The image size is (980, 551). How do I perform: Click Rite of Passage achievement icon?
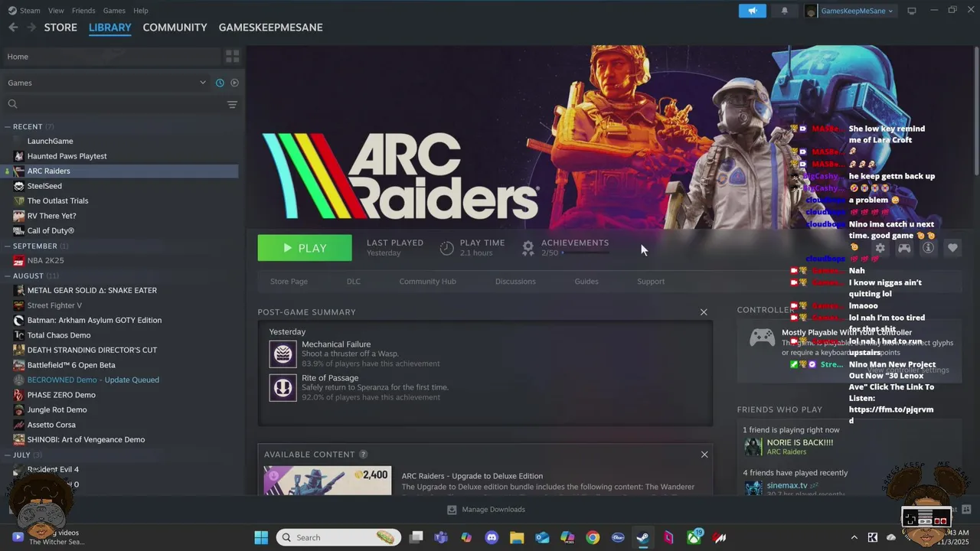283,387
